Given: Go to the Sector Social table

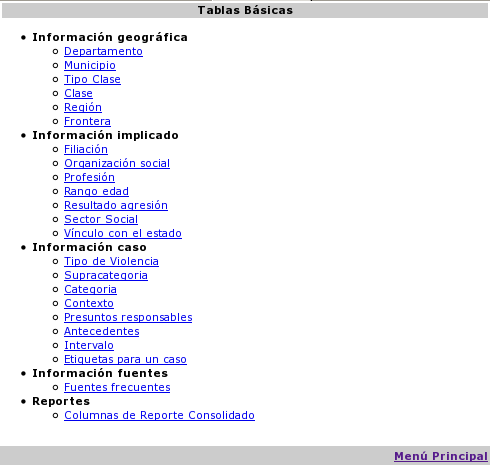Looking at the screenshot, I should click(x=101, y=219).
